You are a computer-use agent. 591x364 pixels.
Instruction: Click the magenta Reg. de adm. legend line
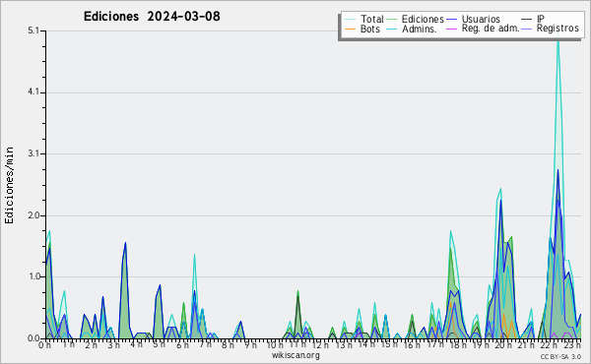click(x=451, y=29)
